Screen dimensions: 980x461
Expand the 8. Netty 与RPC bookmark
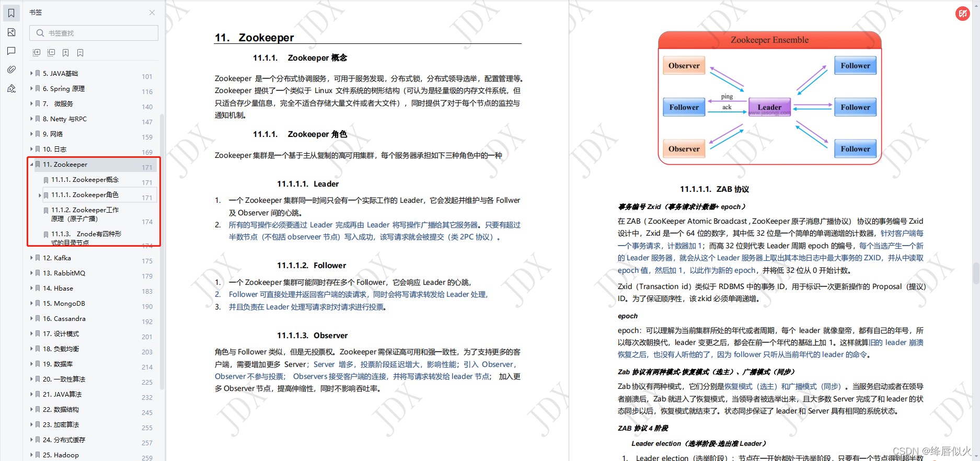click(31, 119)
